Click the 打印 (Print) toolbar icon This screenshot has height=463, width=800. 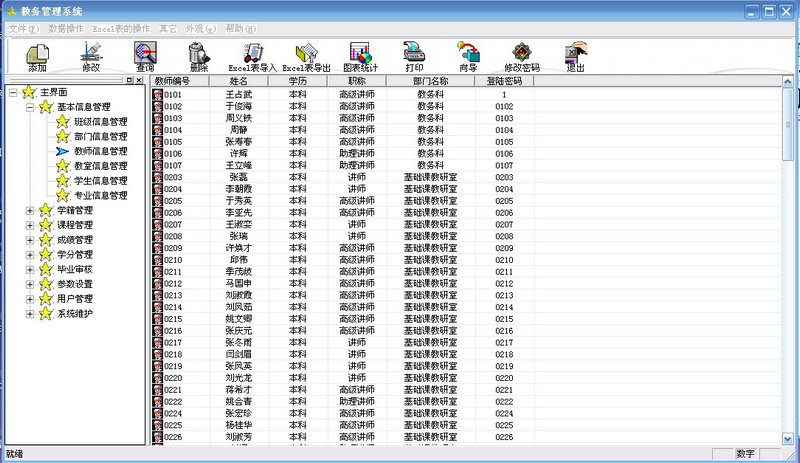pos(414,53)
